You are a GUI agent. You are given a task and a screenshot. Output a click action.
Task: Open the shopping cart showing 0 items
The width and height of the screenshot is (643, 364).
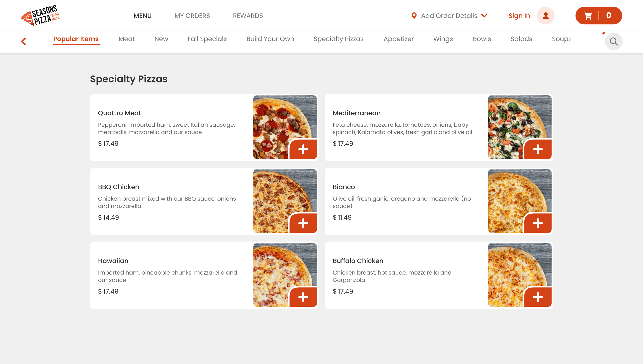coord(599,15)
